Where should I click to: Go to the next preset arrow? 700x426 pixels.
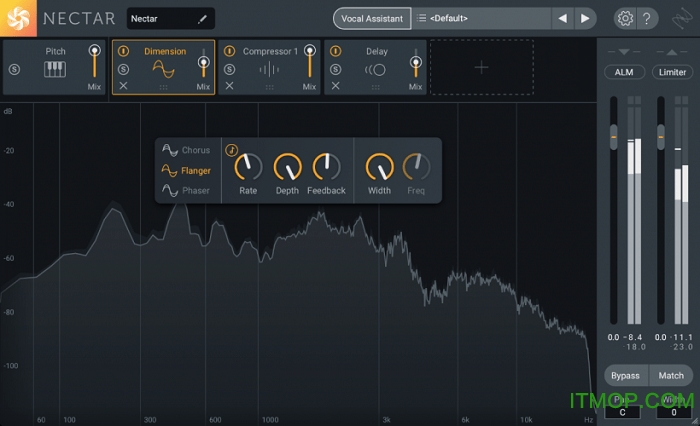pyautogui.click(x=585, y=18)
